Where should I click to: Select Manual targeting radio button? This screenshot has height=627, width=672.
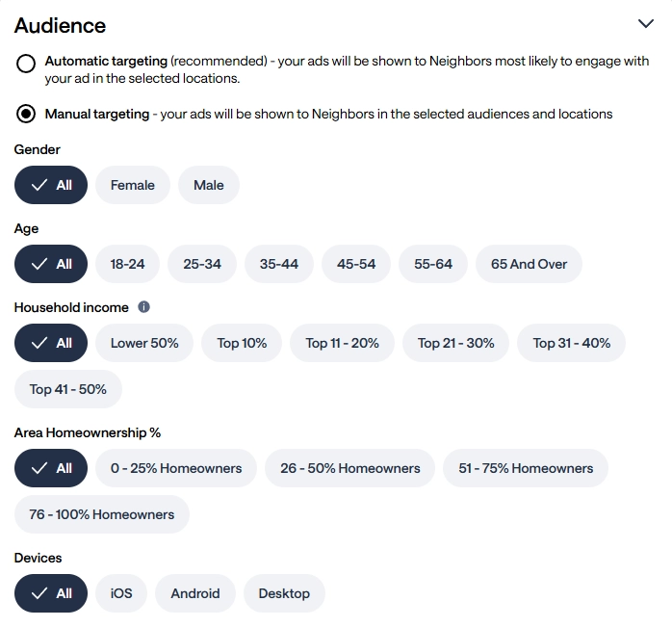(x=26, y=114)
